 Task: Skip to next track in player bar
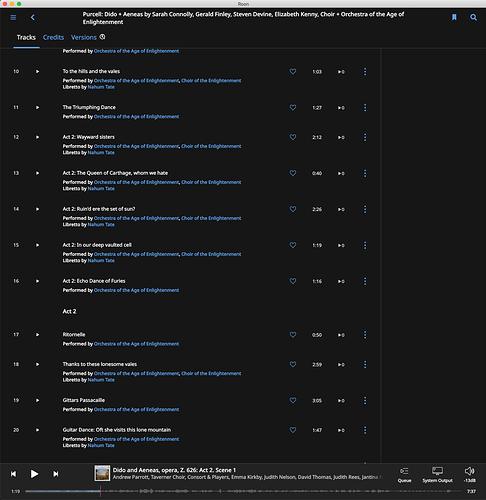56,474
